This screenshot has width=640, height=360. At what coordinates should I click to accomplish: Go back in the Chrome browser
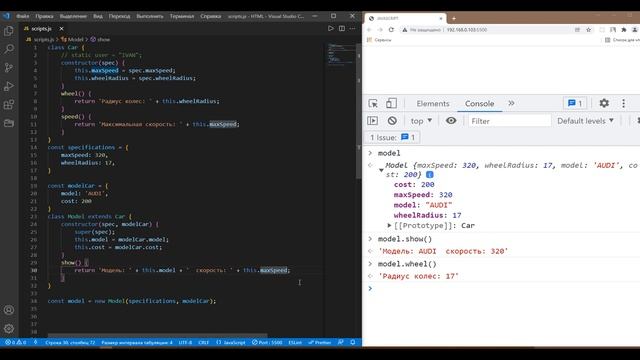click(x=369, y=30)
